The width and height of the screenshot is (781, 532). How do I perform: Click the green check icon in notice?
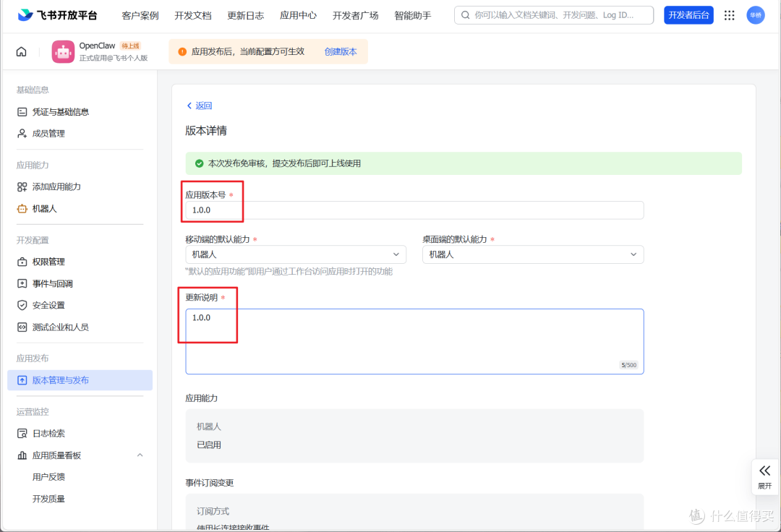pos(200,163)
